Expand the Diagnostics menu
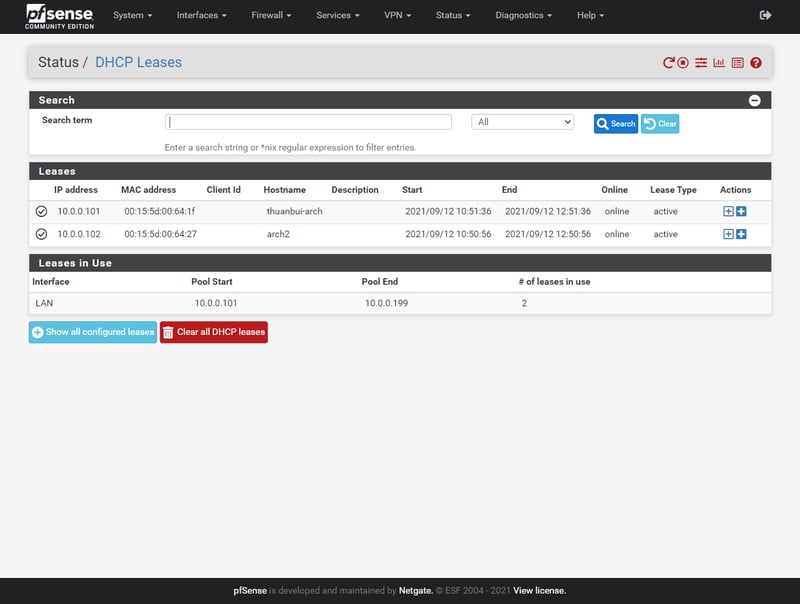 (x=523, y=15)
